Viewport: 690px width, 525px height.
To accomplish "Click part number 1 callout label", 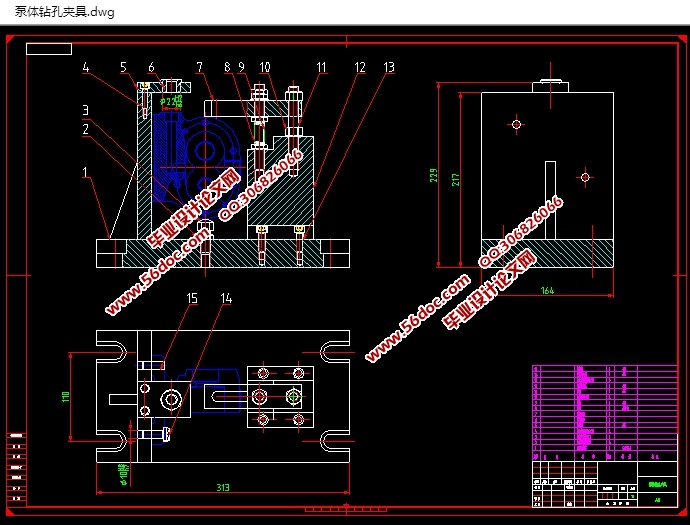I will click(87, 172).
